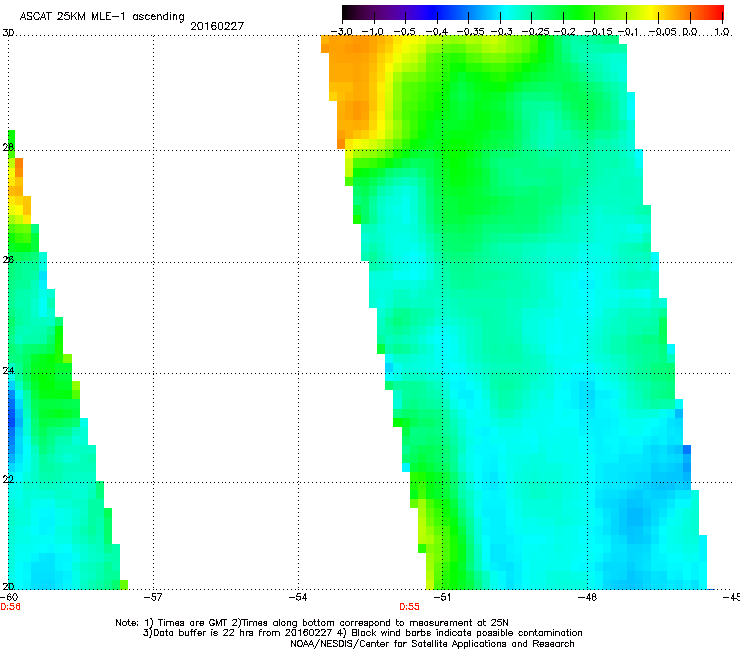740x650 pixels.
Task: Click the '-0.15' color scale label
Action: 598,32
